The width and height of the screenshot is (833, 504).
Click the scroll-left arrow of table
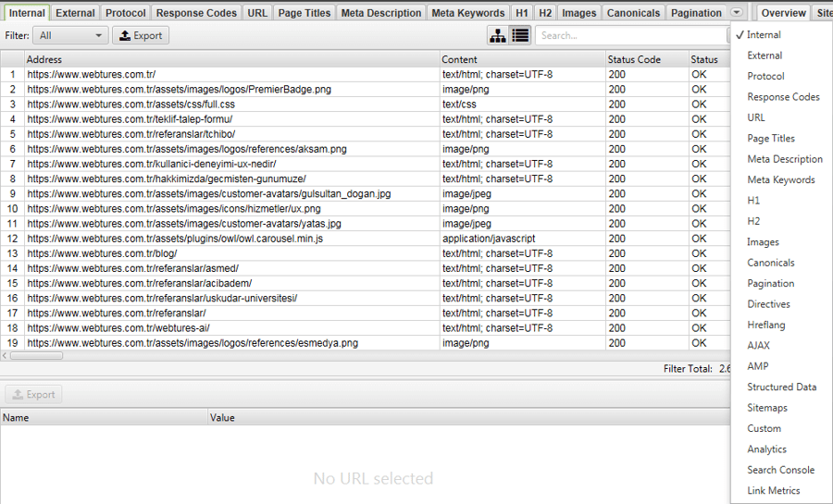point(5,355)
